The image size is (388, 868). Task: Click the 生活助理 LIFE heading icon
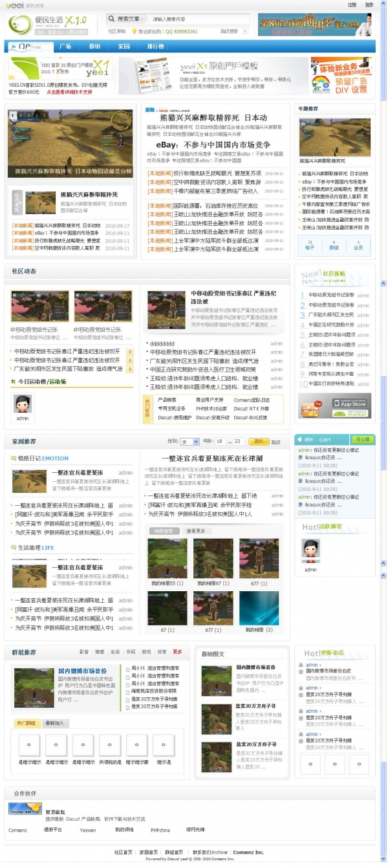coord(14,547)
